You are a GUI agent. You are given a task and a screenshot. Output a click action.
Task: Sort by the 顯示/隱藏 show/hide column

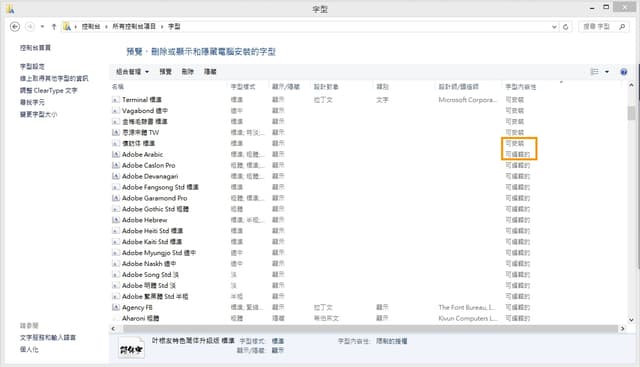point(286,87)
